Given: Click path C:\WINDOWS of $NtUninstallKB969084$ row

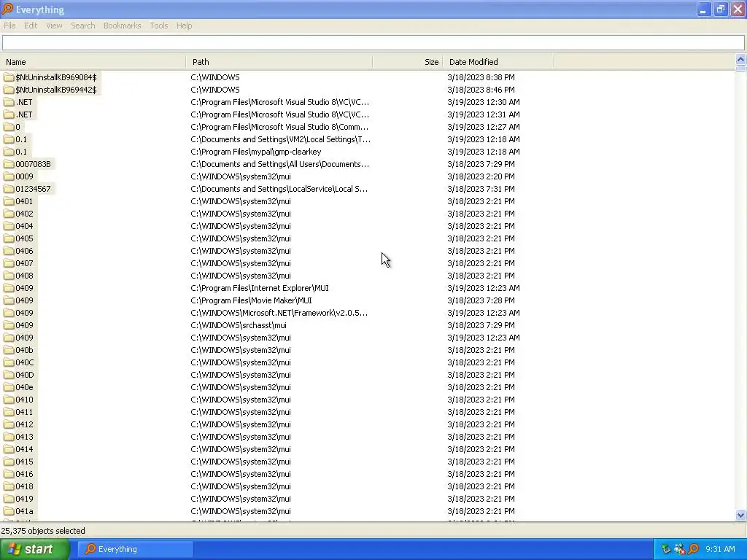Looking at the screenshot, I should pos(215,77).
